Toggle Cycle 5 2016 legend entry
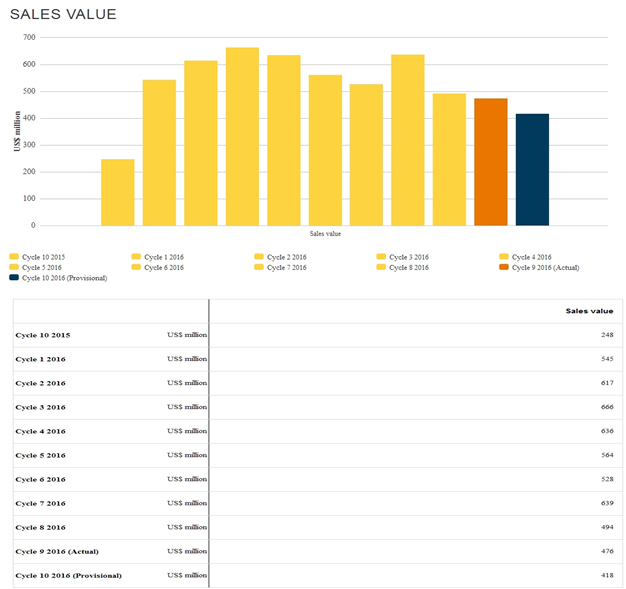 coord(36,267)
